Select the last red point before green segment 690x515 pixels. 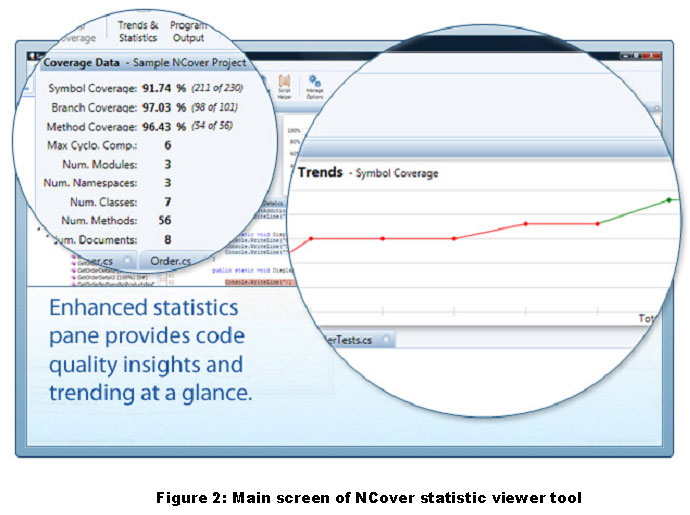click(598, 223)
